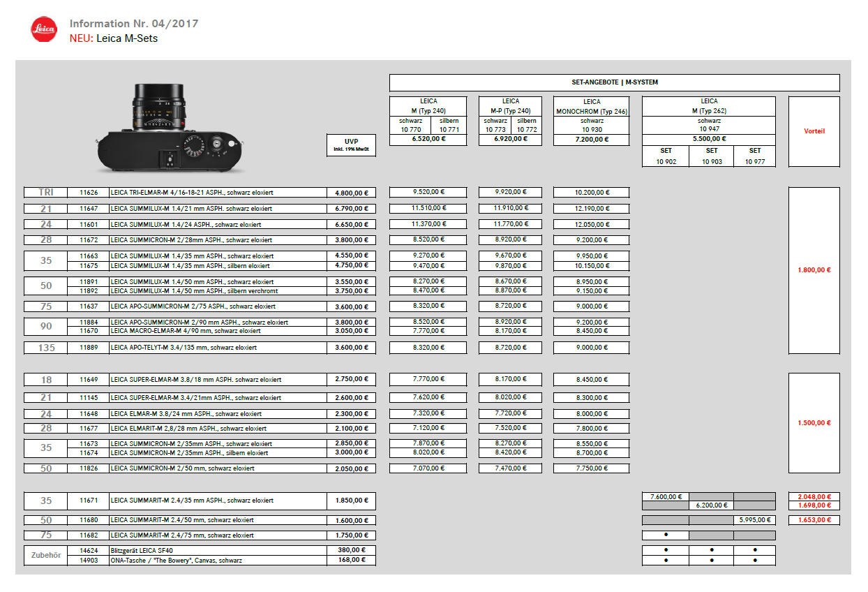Click set price '7.070,00 €'

428,468
